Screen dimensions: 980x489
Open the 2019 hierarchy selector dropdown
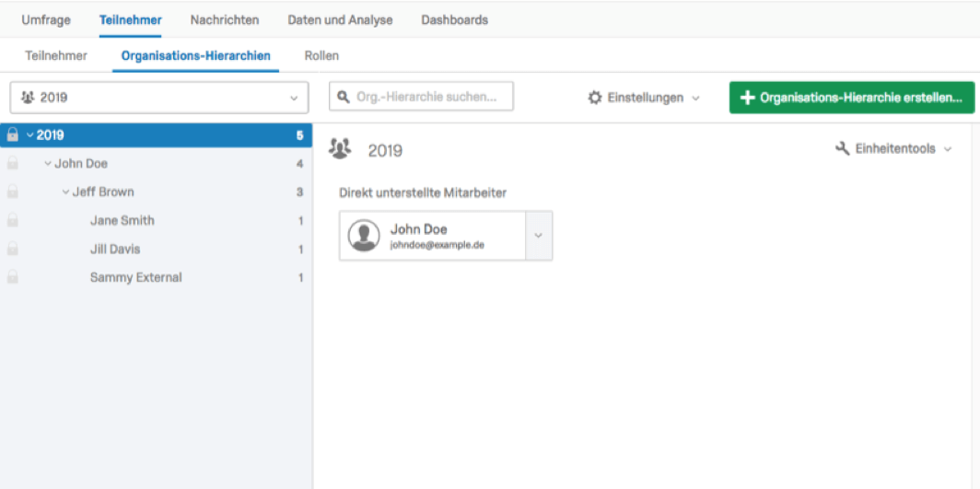pyautogui.click(x=159, y=98)
